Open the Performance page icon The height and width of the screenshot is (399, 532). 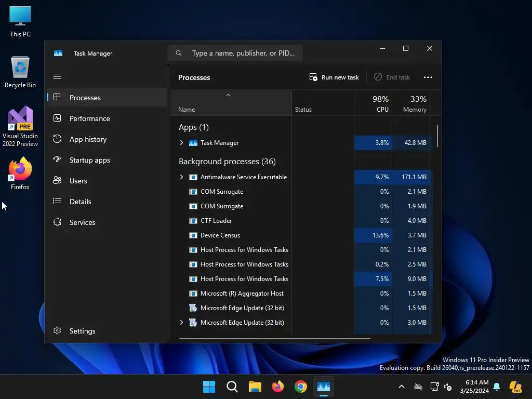click(x=57, y=118)
